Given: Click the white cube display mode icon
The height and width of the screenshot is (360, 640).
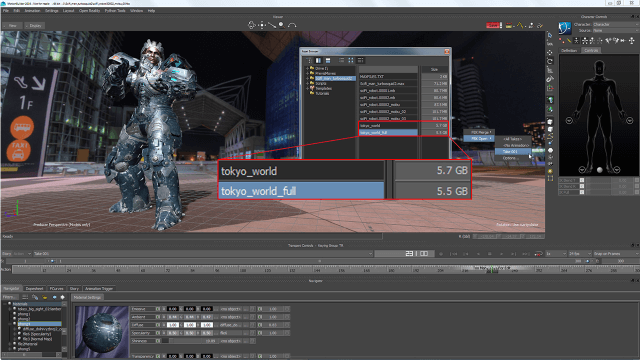Looking at the screenshot, I should tap(550, 122).
